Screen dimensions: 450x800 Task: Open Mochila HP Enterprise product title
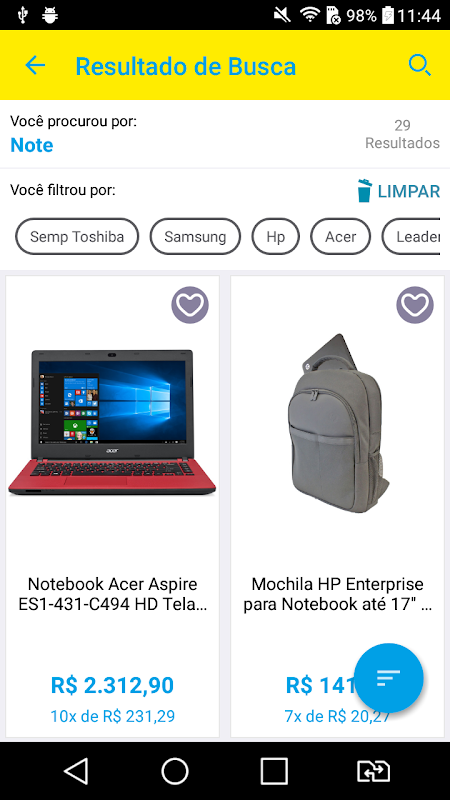point(337,594)
